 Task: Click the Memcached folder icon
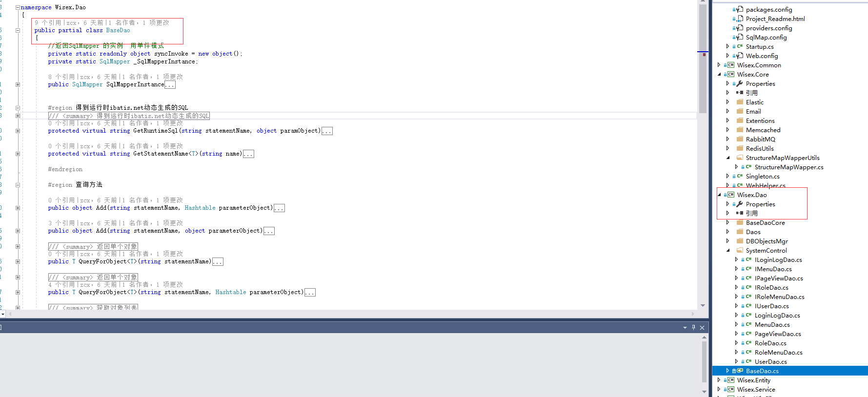click(740, 130)
